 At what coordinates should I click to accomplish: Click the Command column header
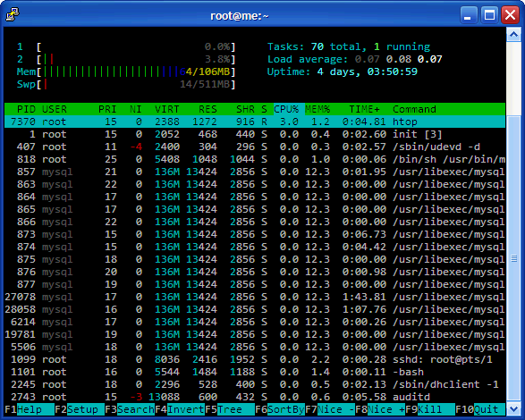(414, 109)
